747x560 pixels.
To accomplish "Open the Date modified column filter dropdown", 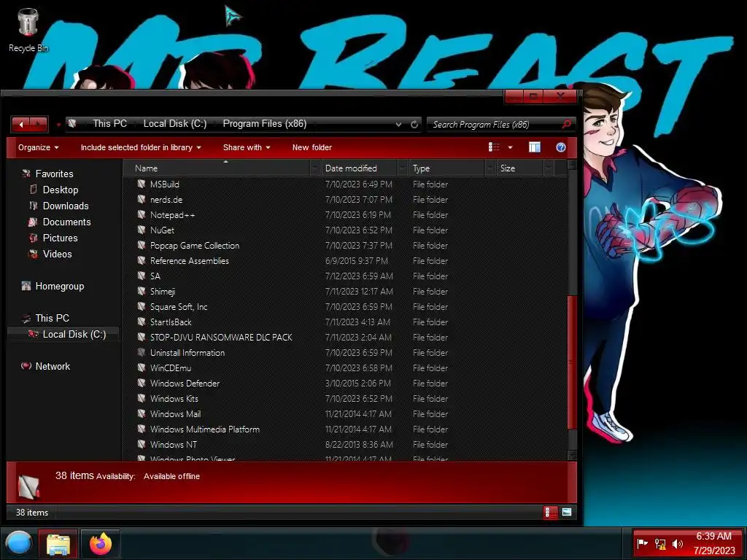I will (403, 168).
